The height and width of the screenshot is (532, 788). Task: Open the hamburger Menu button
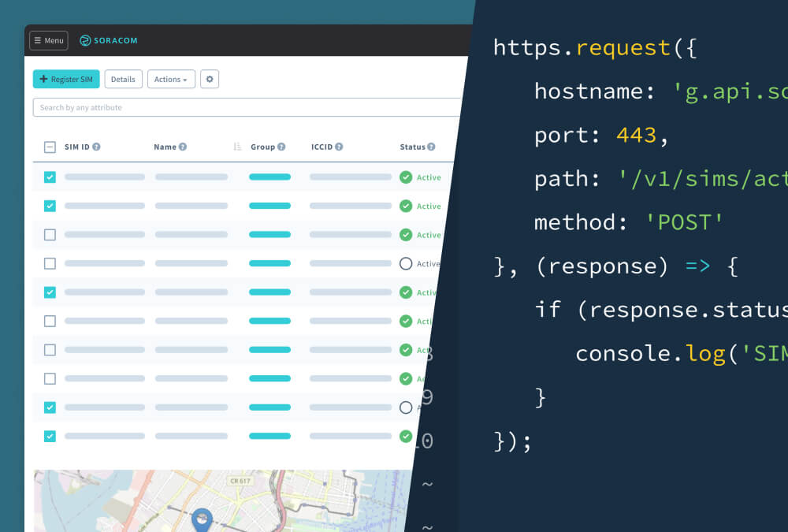point(49,40)
